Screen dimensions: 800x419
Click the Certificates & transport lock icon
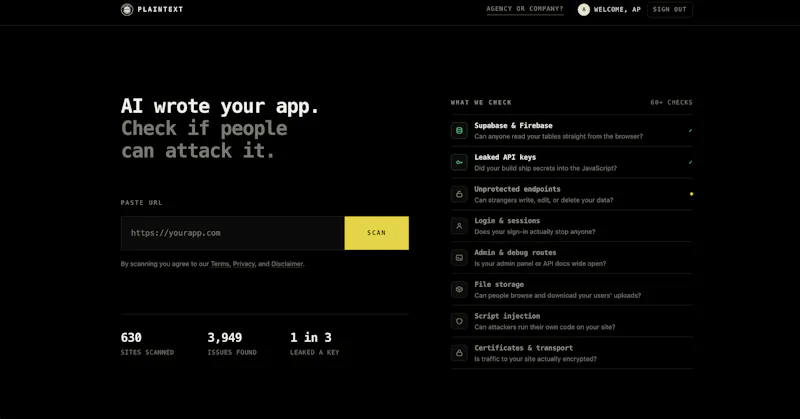459,353
